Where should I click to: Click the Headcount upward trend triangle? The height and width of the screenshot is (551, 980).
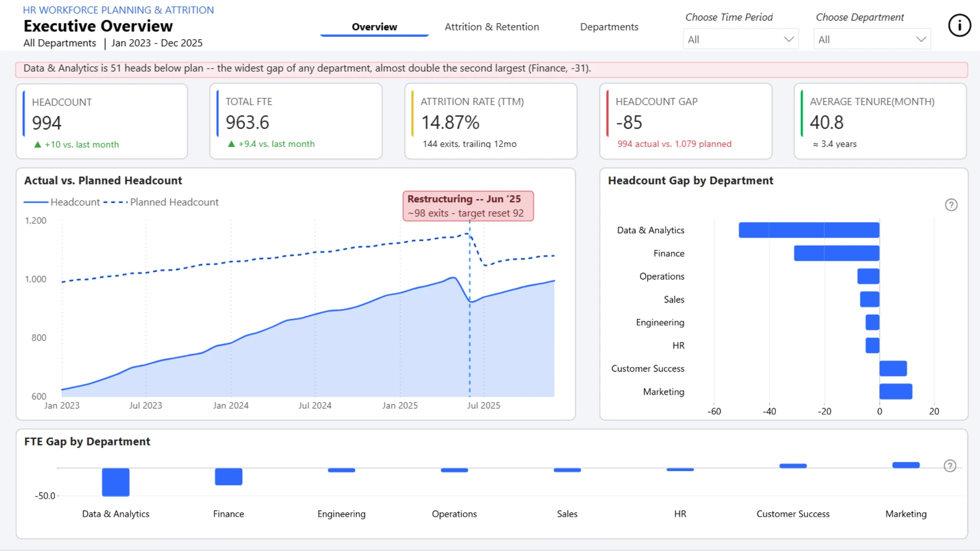(x=37, y=145)
